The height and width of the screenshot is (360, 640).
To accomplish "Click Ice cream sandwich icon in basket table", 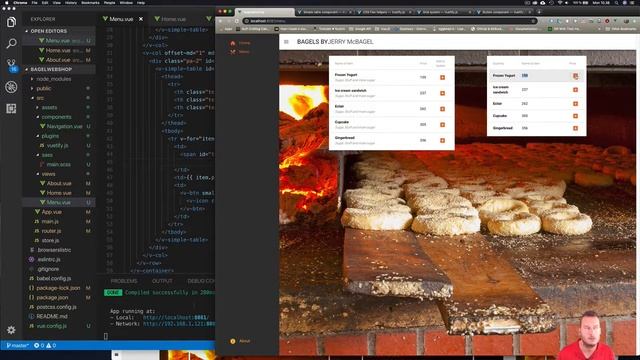I will pos(576,90).
